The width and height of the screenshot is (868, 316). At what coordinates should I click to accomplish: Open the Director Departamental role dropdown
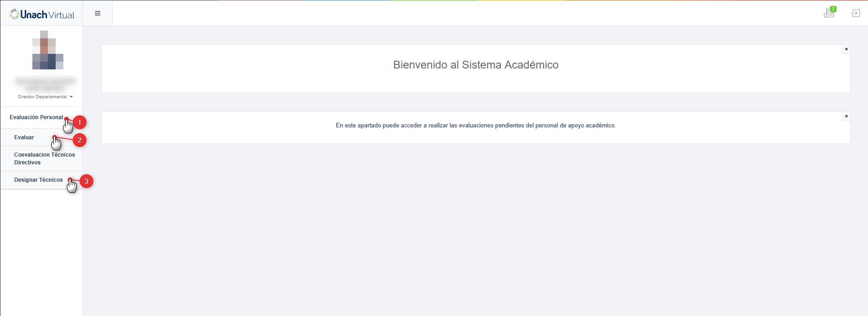tap(45, 97)
